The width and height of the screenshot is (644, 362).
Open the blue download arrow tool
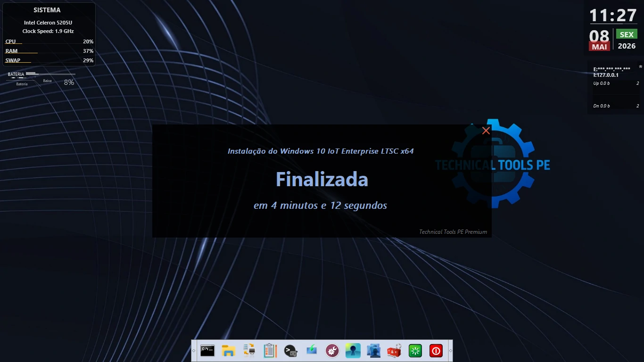point(311,351)
